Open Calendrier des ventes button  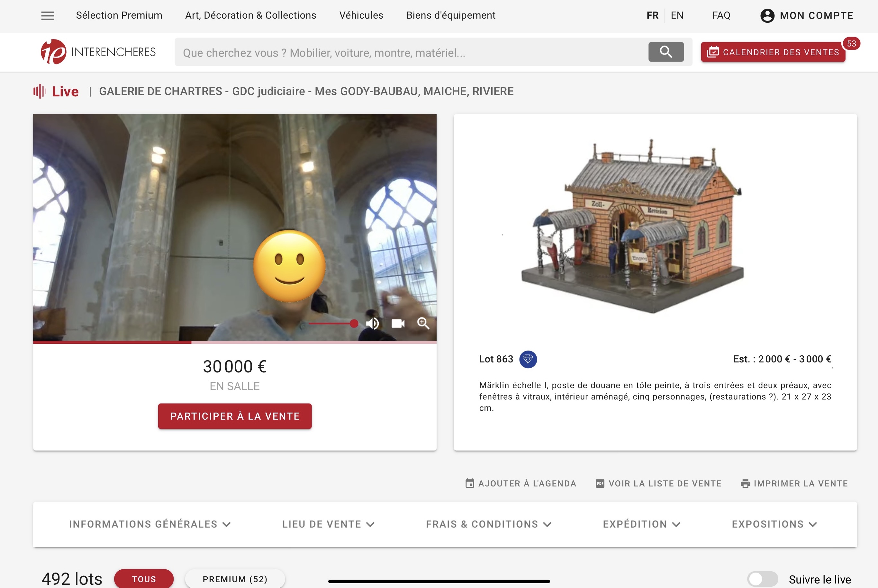pos(773,52)
